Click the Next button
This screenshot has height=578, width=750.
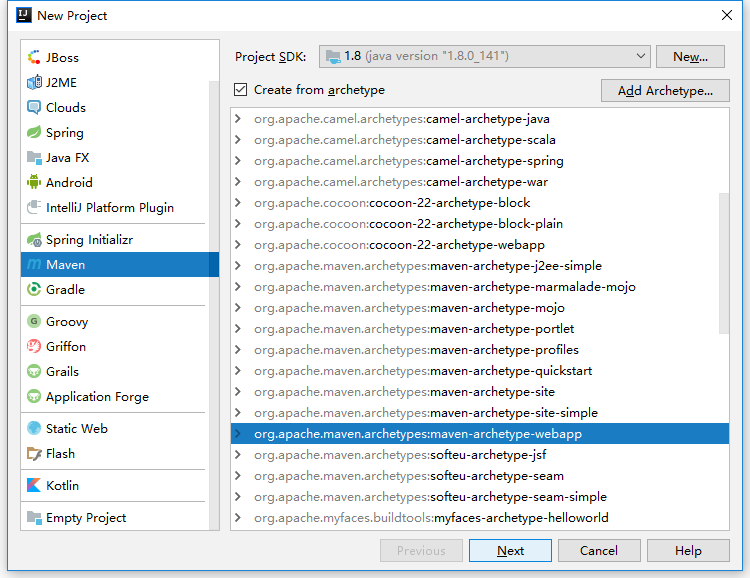coord(510,551)
